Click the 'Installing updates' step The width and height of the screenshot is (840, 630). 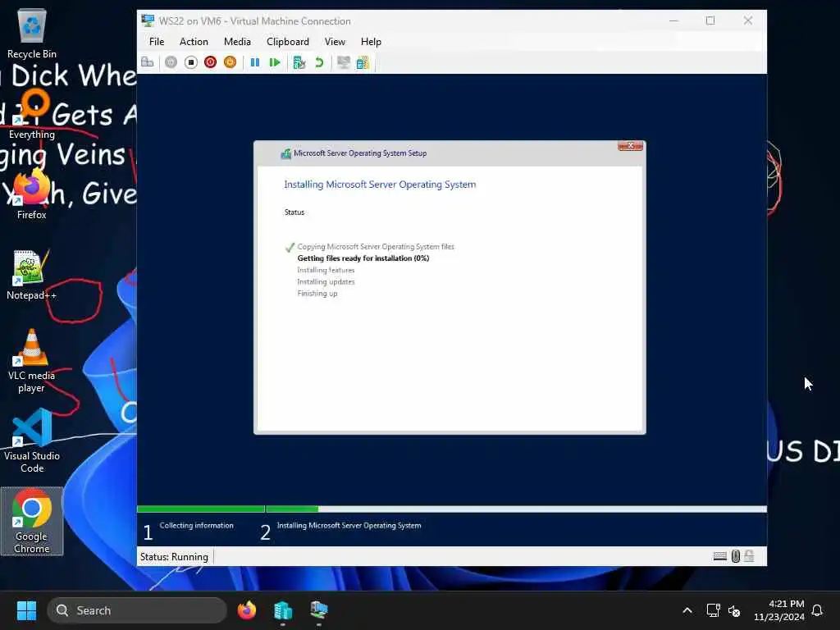click(x=326, y=282)
